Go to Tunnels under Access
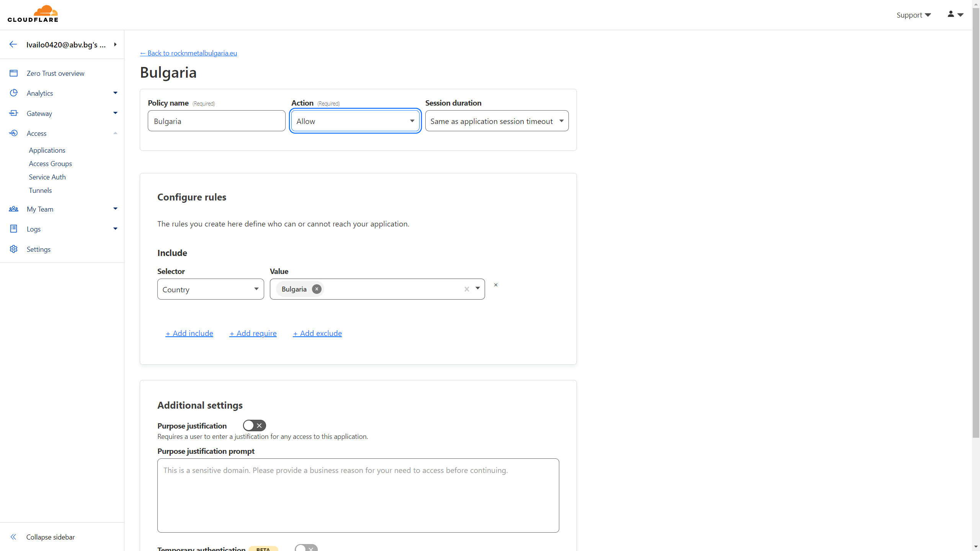The image size is (980, 551). point(40,190)
